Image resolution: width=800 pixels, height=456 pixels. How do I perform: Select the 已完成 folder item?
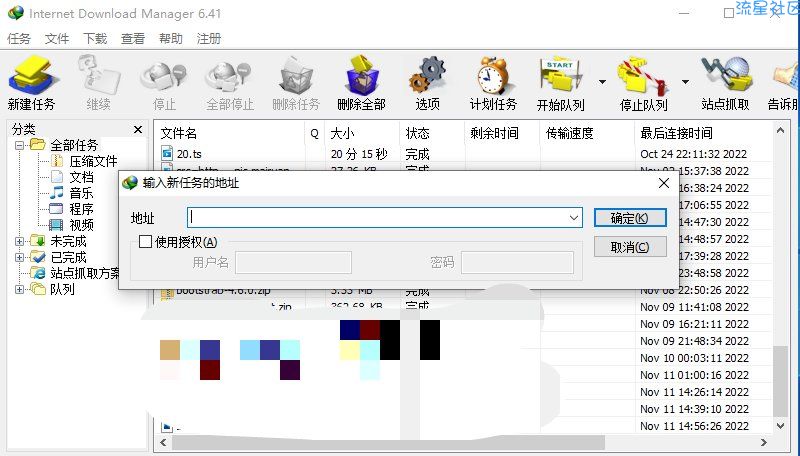(68, 257)
